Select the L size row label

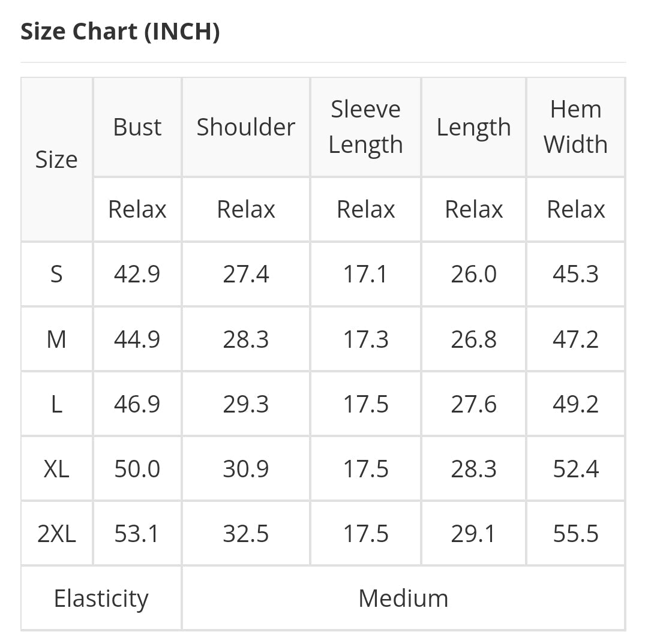tap(56, 404)
